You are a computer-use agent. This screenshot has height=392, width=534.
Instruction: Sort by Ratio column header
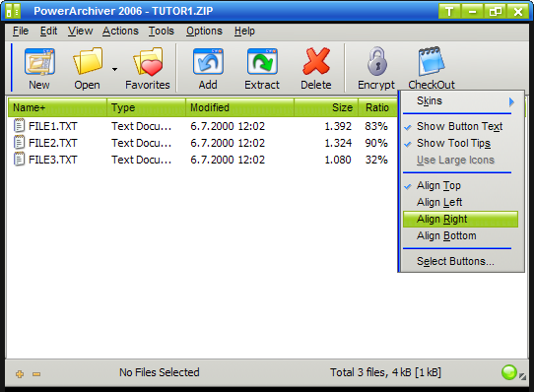377,107
